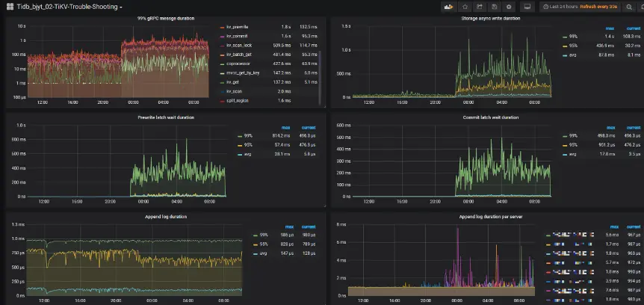Image resolution: width=644 pixels, height=305 pixels.
Task: Open the Share dashboard icon
Action: pyautogui.click(x=480, y=7)
